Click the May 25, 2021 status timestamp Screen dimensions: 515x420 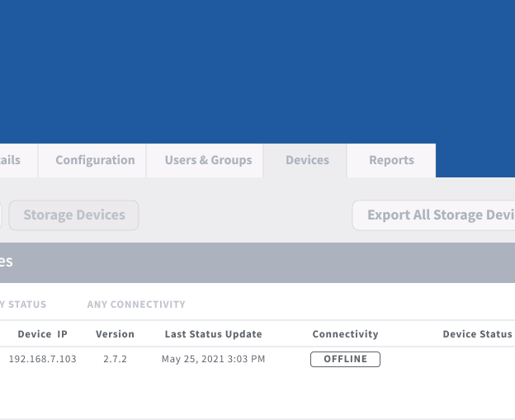[x=213, y=359]
